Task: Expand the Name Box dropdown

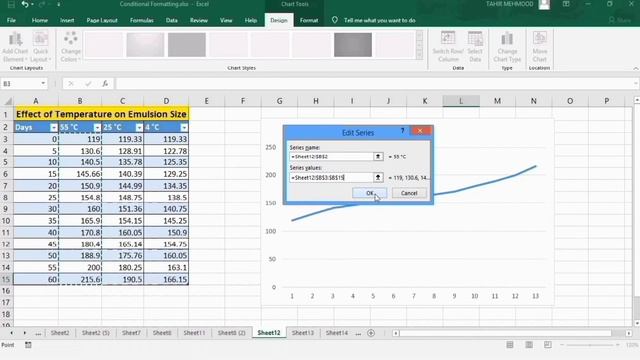Action: [43, 83]
